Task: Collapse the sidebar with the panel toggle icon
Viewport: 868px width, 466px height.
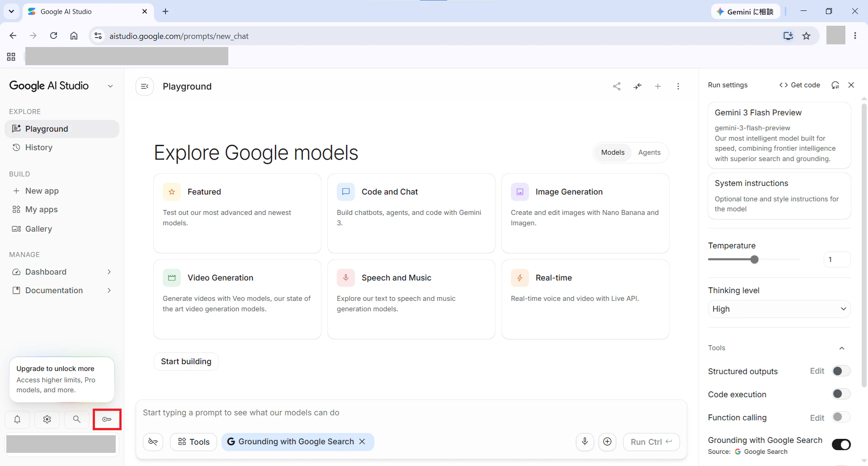Action: point(145,86)
